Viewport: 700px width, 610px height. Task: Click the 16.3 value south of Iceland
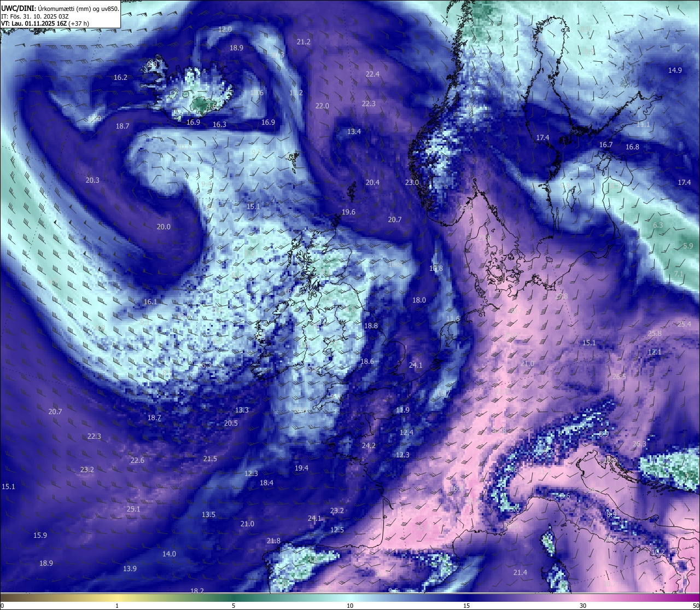point(219,124)
